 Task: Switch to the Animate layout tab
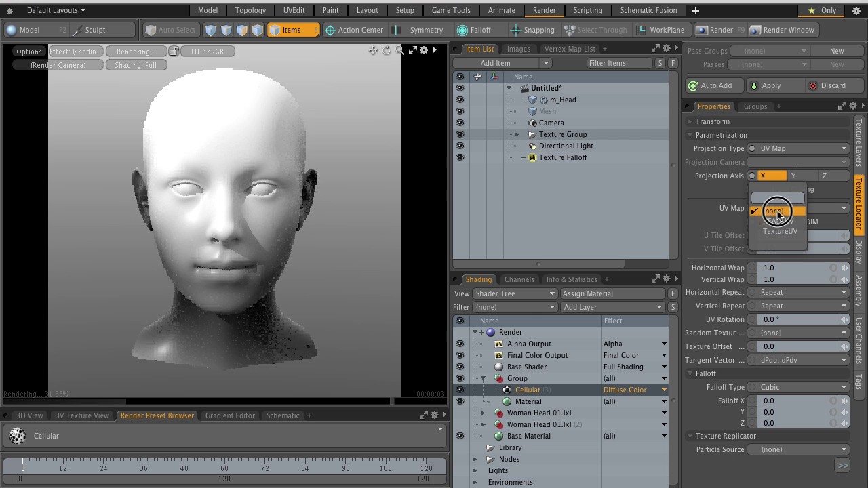(502, 11)
